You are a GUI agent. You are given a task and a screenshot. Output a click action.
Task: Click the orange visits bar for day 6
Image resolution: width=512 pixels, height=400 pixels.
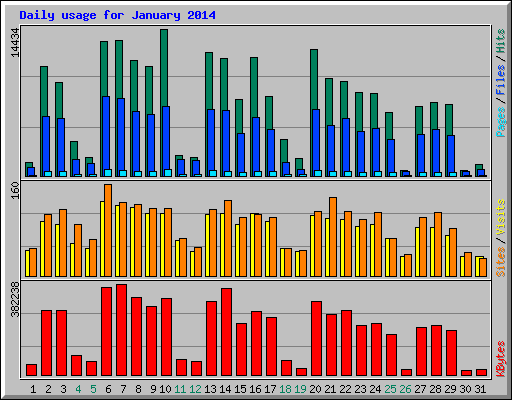point(108,230)
